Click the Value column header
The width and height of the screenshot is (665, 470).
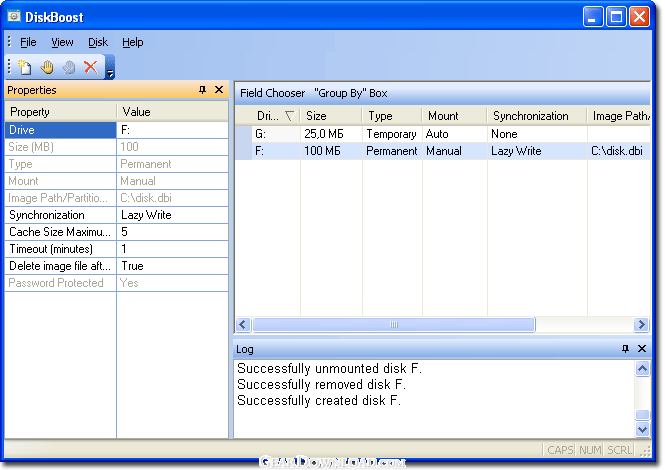(172, 112)
